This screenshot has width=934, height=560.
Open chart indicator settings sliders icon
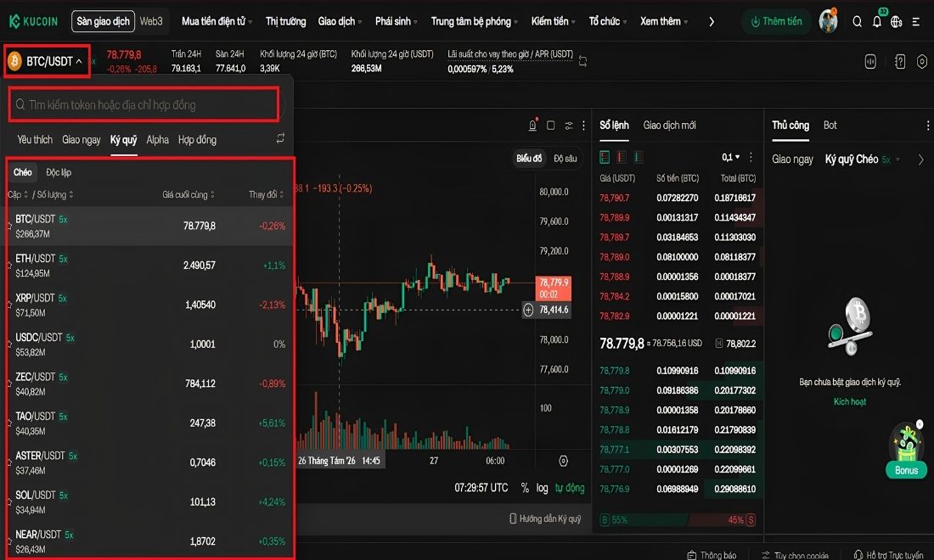pos(569,125)
